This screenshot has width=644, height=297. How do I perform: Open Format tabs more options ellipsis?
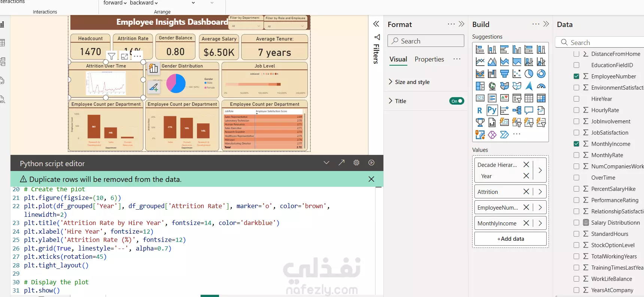(x=457, y=59)
